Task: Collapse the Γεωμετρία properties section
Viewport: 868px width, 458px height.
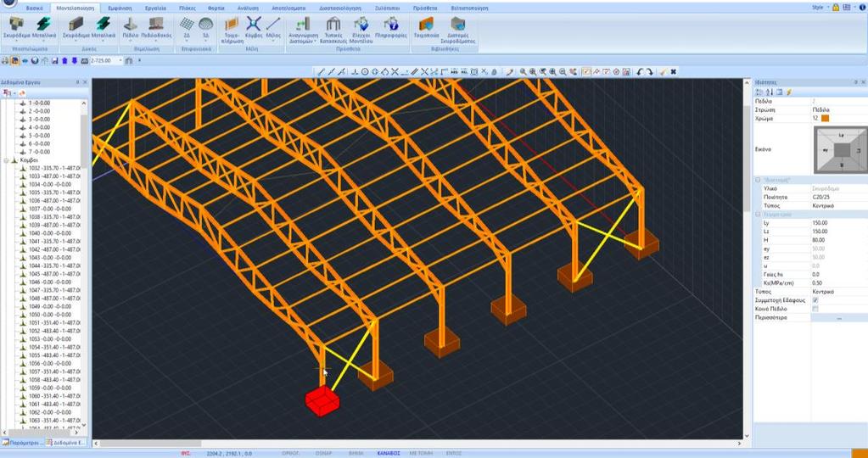Action: (x=758, y=214)
